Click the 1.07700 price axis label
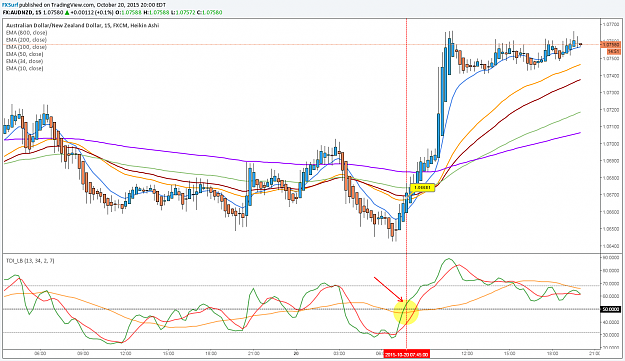 click(x=612, y=24)
